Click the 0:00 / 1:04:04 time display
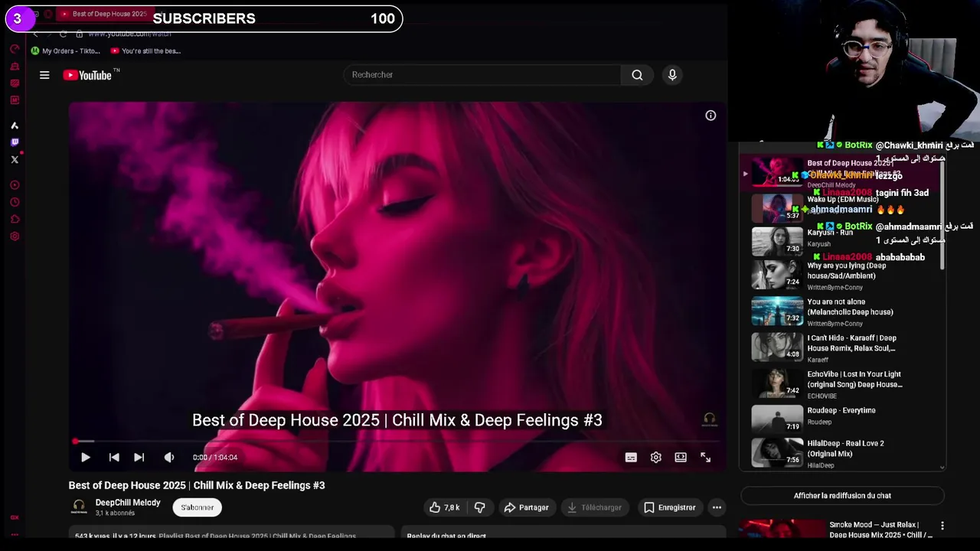 point(215,458)
